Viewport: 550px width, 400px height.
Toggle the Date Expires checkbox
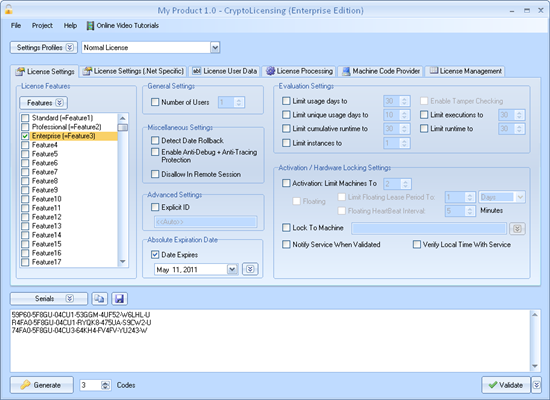155,255
